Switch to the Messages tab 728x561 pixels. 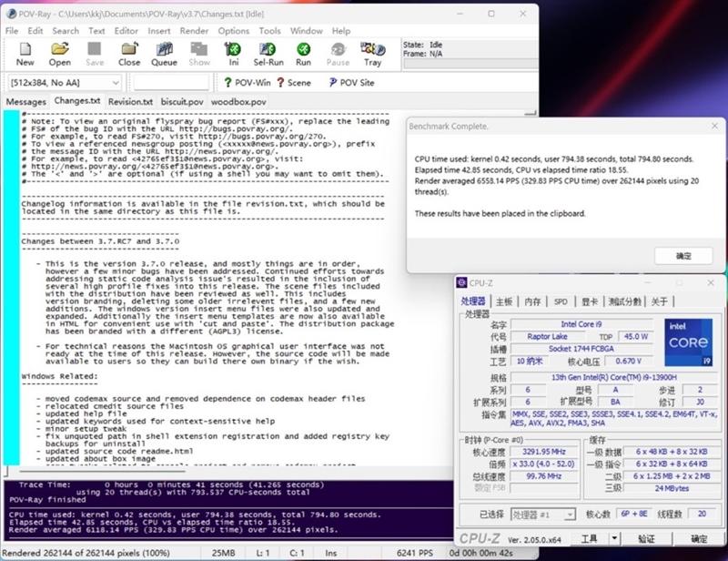click(26, 102)
